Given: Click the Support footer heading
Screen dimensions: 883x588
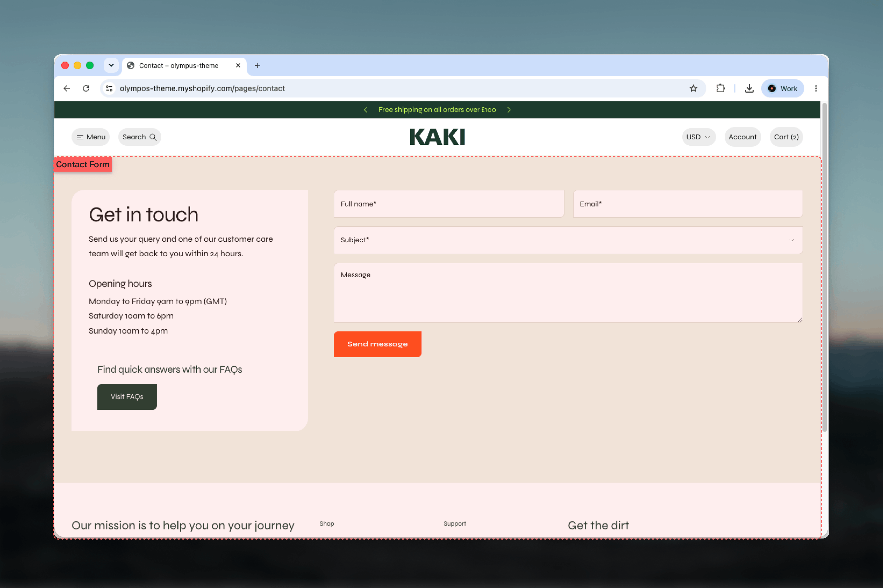Looking at the screenshot, I should [x=454, y=523].
